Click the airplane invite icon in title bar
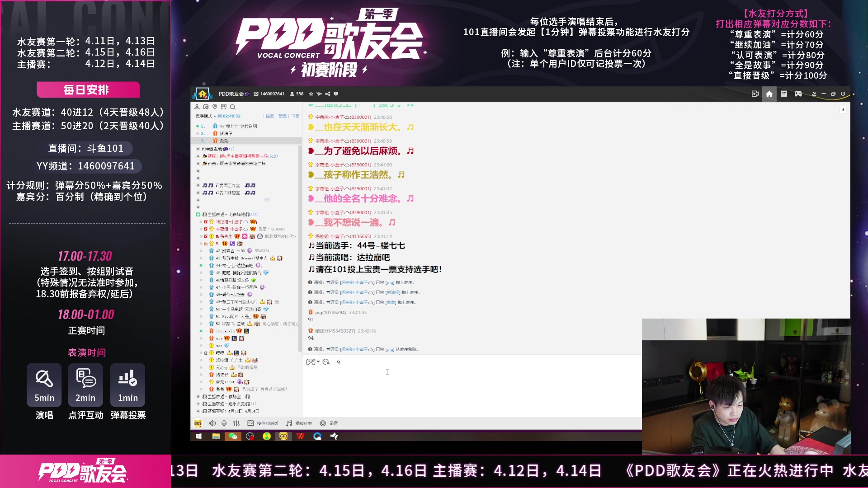Image resolution: width=868 pixels, height=488 pixels. pyautogui.click(x=319, y=94)
